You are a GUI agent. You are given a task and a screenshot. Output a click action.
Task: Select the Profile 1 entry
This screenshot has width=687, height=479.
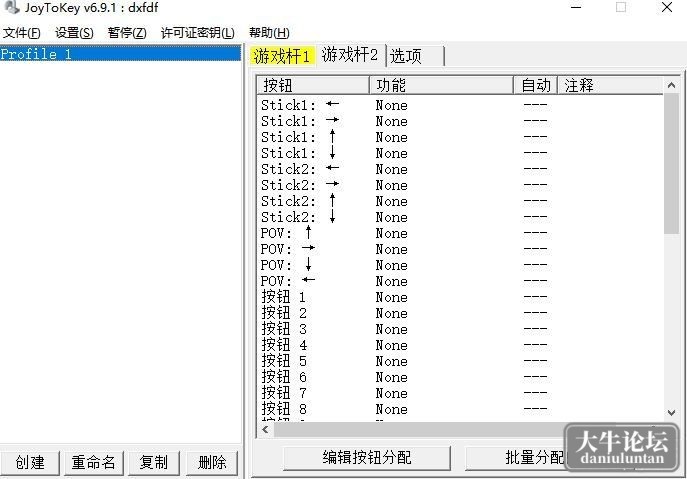pos(120,54)
